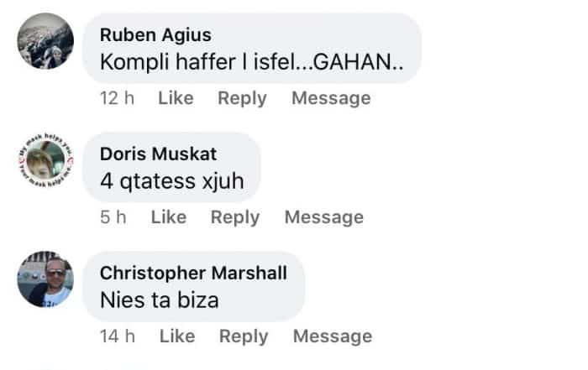
Task: Open Christopher Marshall's profile picture
Action: (45, 279)
